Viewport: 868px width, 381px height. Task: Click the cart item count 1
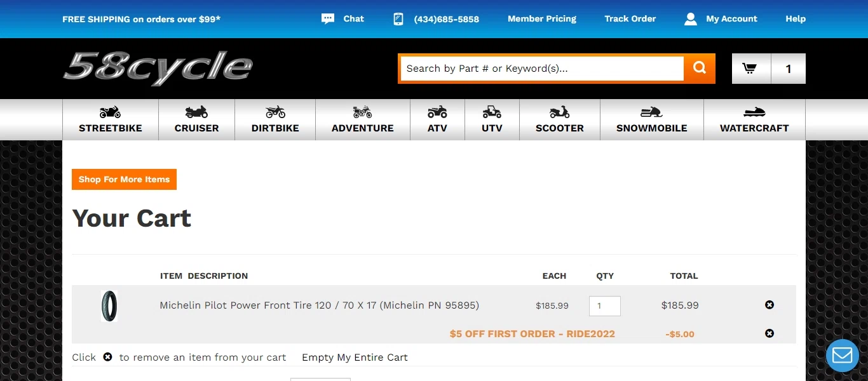(x=789, y=69)
